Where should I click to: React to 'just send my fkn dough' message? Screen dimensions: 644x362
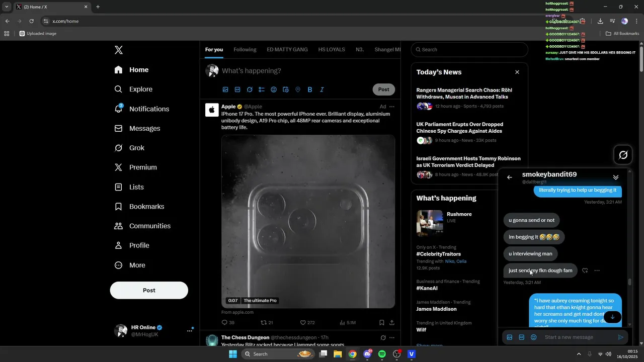pos(585,270)
